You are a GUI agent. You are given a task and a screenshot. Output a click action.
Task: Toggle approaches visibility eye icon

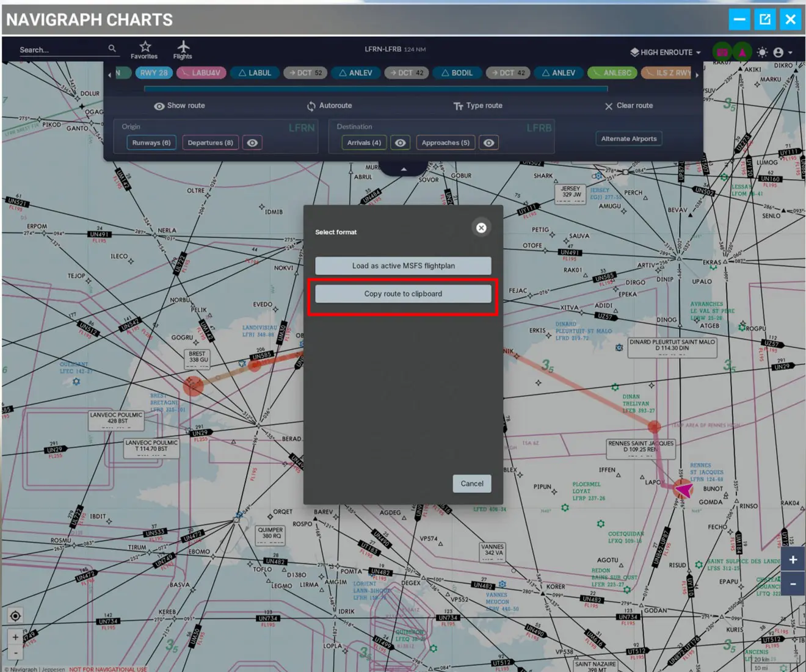pos(488,143)
